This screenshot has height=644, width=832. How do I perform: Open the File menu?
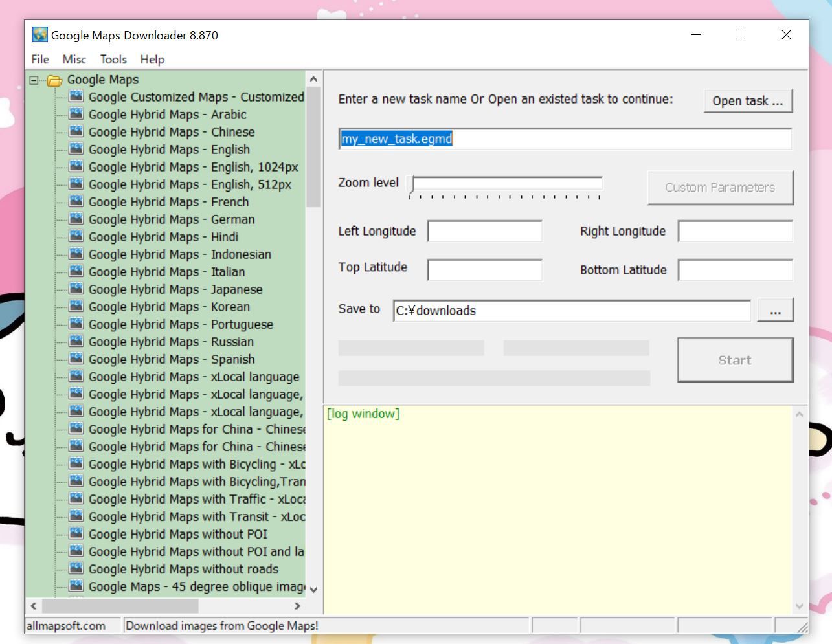[x=40, y=59]
